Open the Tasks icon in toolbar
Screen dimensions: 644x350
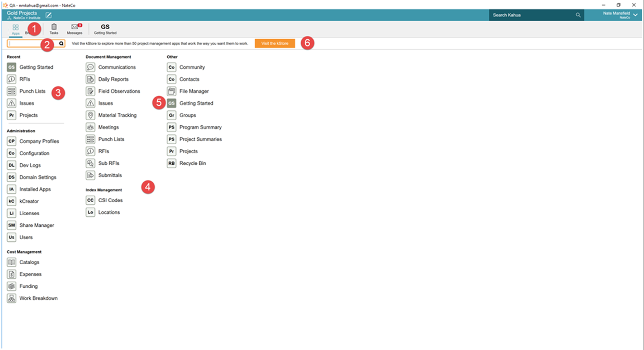54,29
